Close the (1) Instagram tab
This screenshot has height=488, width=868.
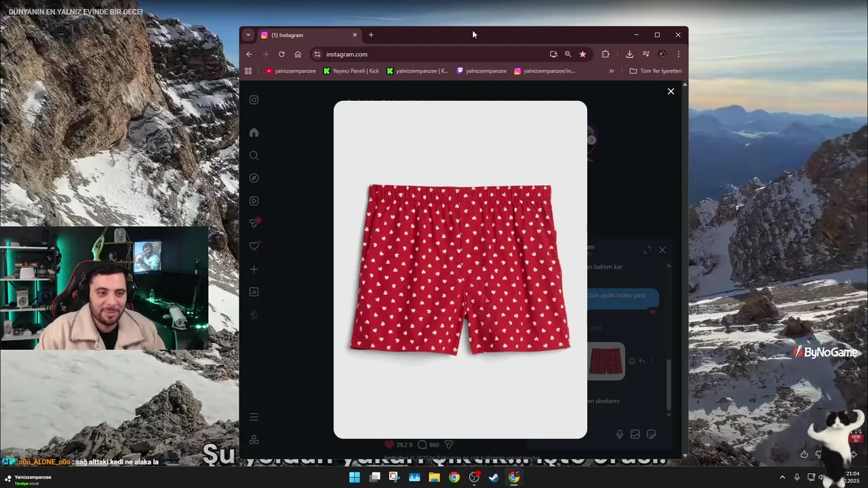pyautogui.click(x=354, y=35)
